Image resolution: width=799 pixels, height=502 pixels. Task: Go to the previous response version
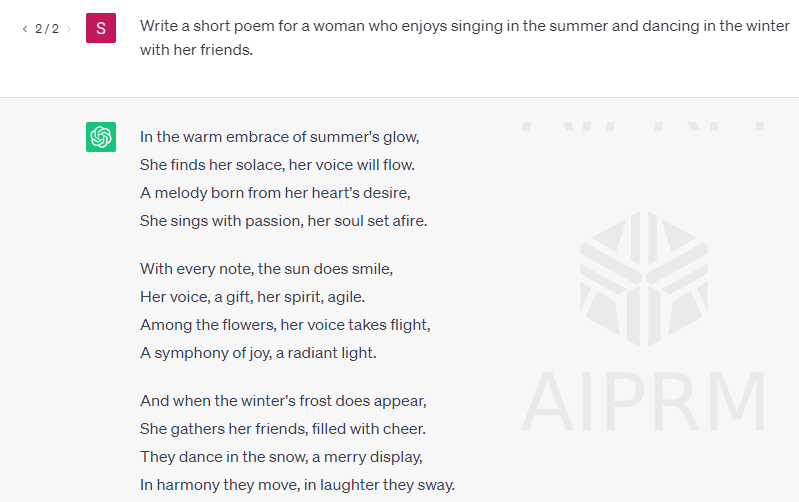(x=25, y=29)
